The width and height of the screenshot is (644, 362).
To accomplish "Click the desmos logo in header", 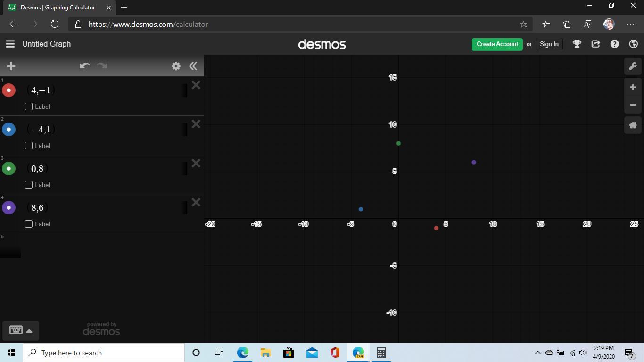I will click(x=322, y=44).
